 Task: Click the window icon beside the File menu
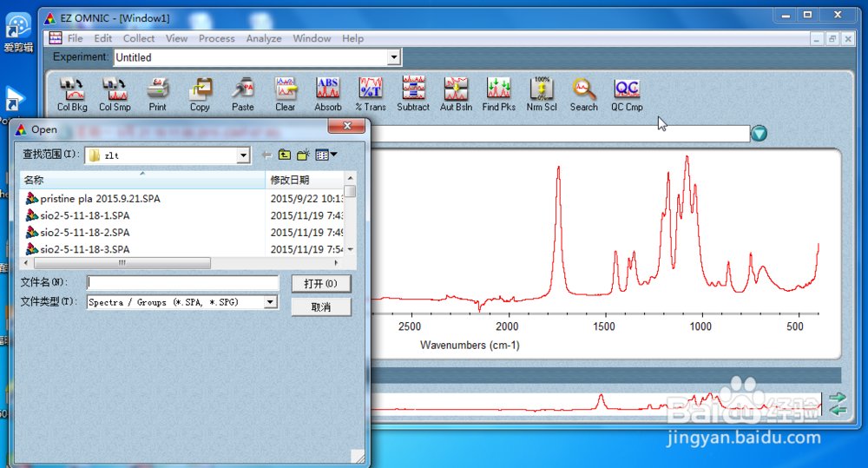pyautogui.click(x=56, y=38)
